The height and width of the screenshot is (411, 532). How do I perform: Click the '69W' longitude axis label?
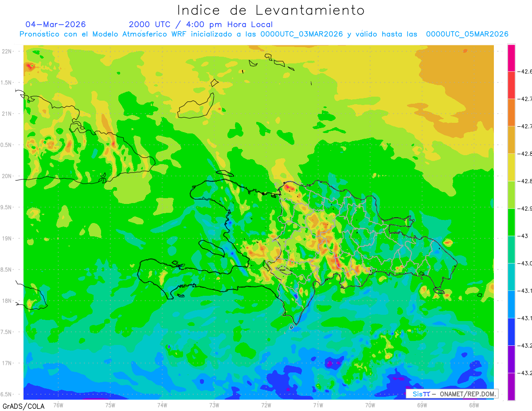[422, 405]
